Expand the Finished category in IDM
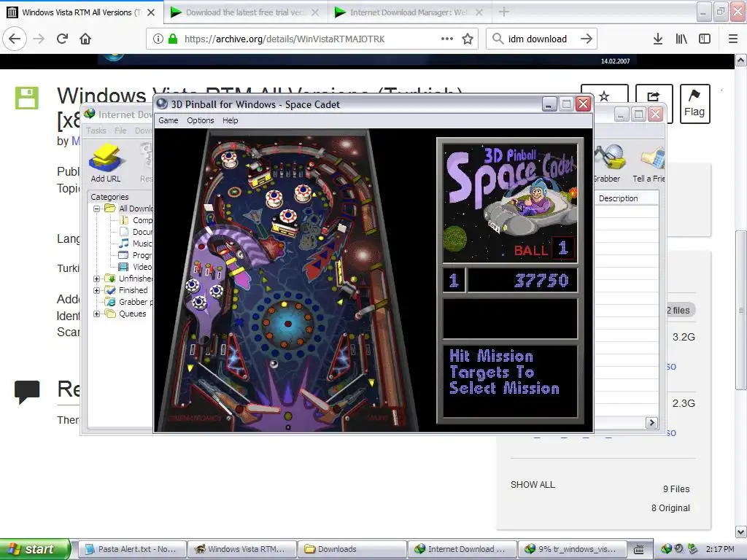Screen dimensions: 747x560 click(97, 290)
